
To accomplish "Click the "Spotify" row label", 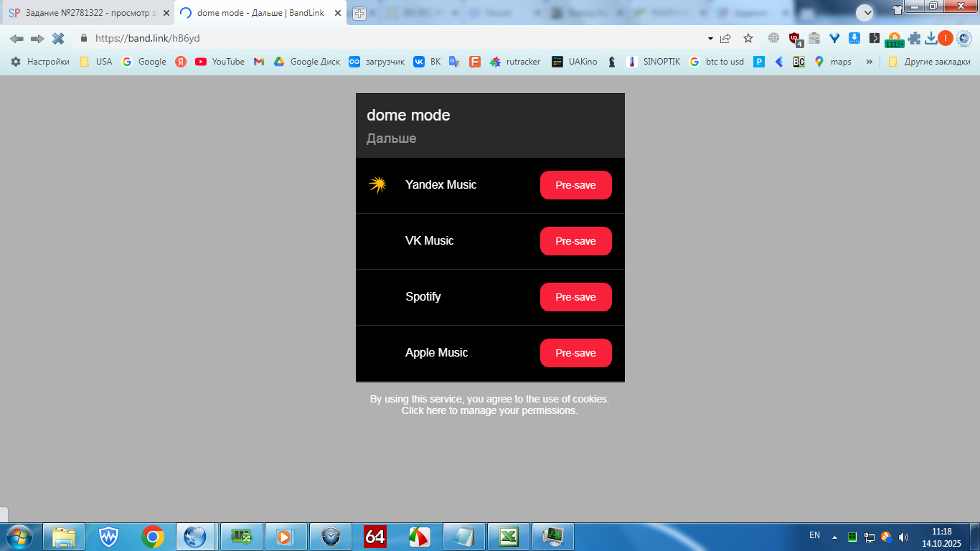I will click(423, 297).
